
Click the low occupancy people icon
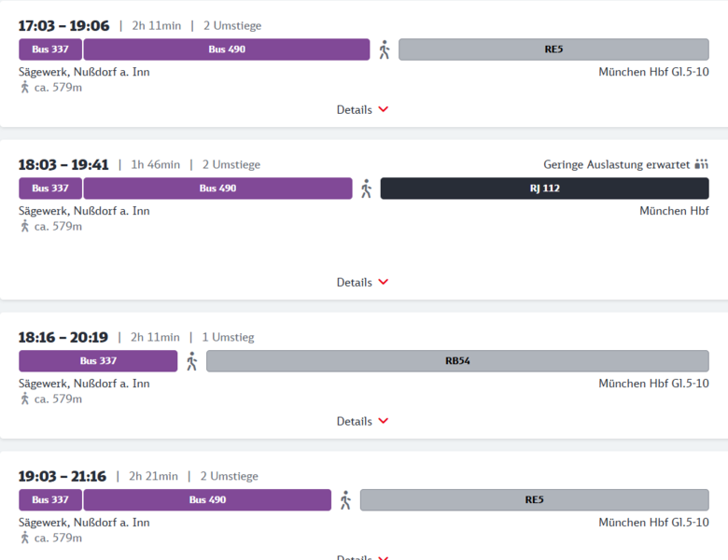pos(702,165)
